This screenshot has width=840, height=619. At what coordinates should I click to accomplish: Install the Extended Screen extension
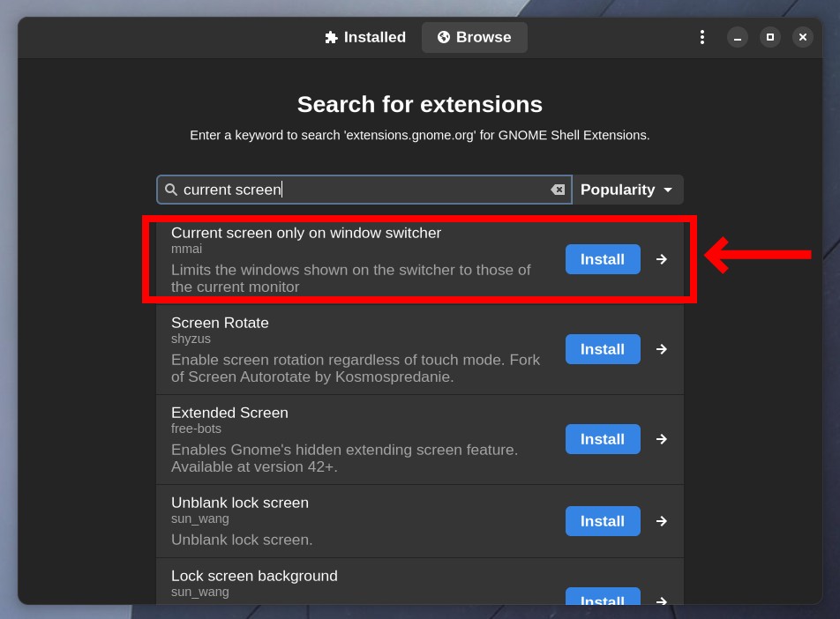603,439
